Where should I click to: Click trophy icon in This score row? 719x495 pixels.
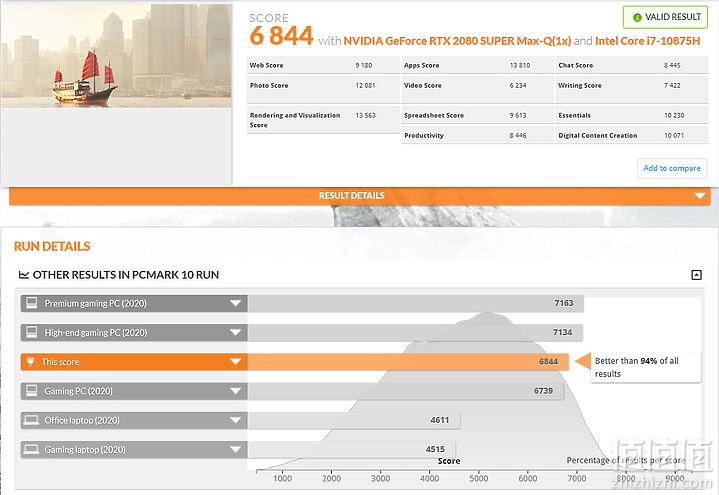(x=30, y=362)
